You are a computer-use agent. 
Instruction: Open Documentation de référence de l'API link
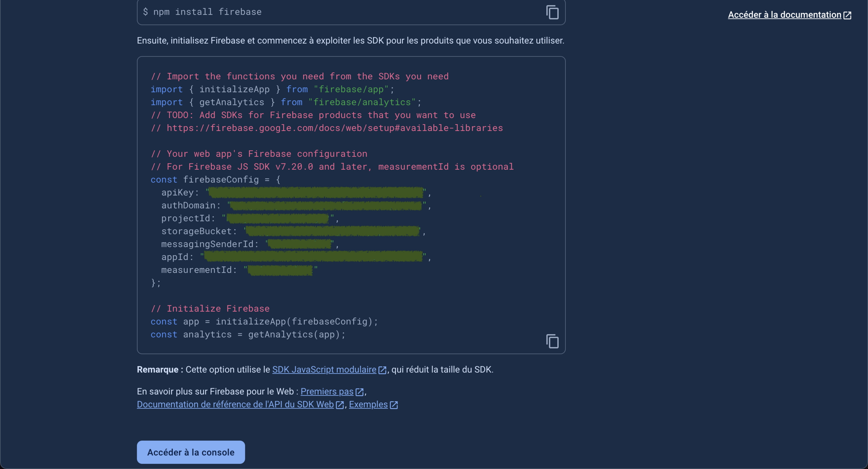coord(235,404)
